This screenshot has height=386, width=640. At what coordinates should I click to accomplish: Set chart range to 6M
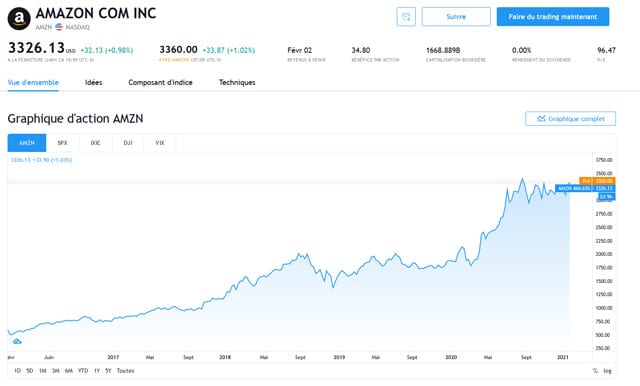69,371
